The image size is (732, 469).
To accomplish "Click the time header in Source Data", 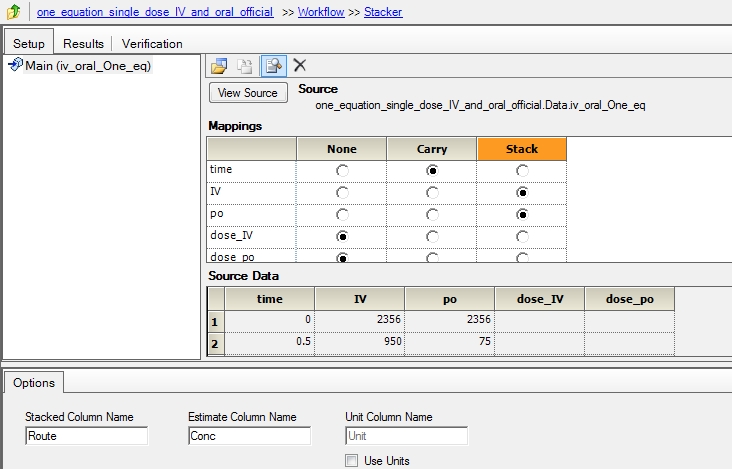I will [x=269, y=299].
